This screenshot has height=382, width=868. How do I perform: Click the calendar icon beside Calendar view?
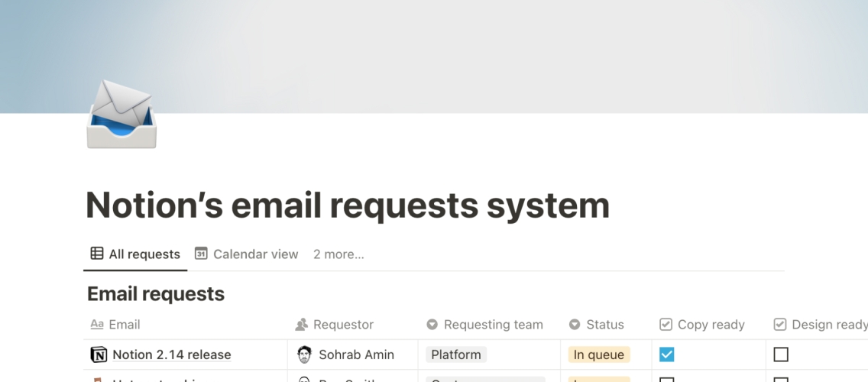coord(201,254)
